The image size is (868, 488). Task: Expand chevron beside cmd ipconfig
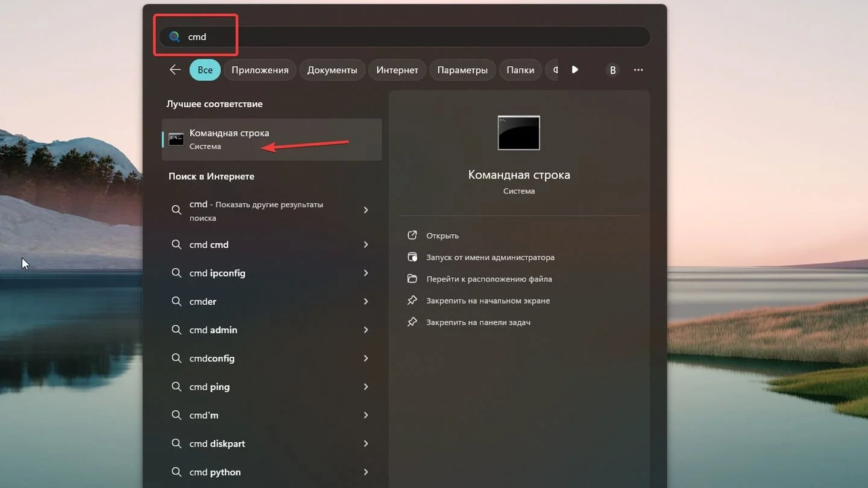pos(366,273)
